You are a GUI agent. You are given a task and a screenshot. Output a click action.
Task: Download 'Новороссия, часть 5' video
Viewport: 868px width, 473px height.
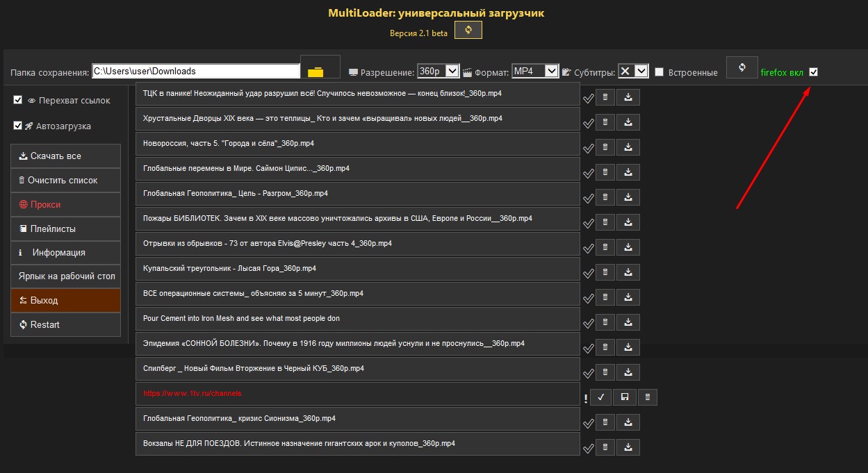pos(628,147)
